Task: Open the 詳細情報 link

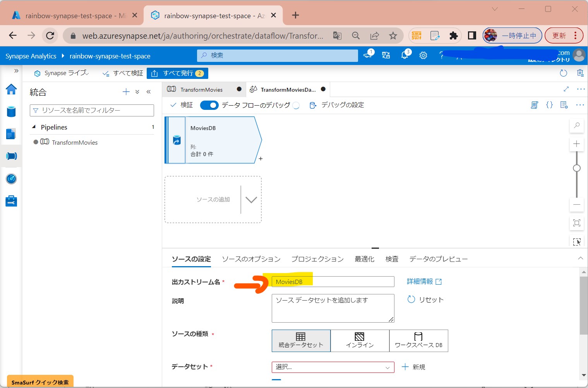Action: 424,282
